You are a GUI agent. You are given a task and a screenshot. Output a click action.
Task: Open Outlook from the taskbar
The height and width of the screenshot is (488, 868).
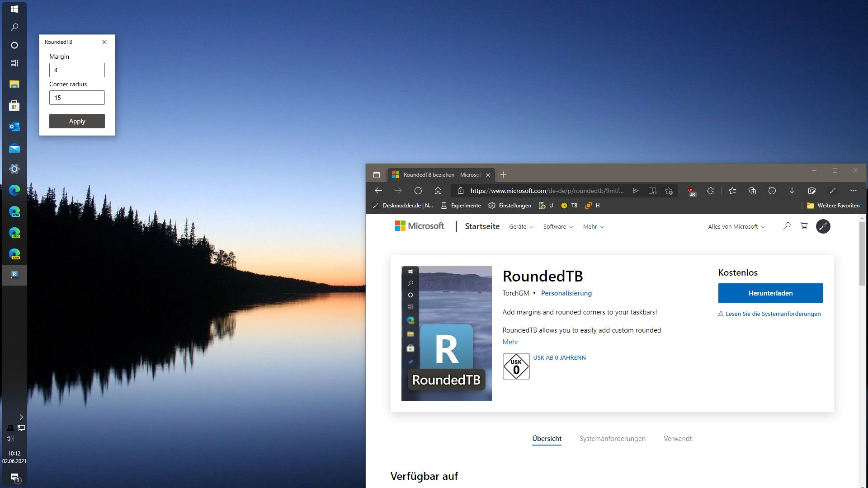tap(14, 127)
